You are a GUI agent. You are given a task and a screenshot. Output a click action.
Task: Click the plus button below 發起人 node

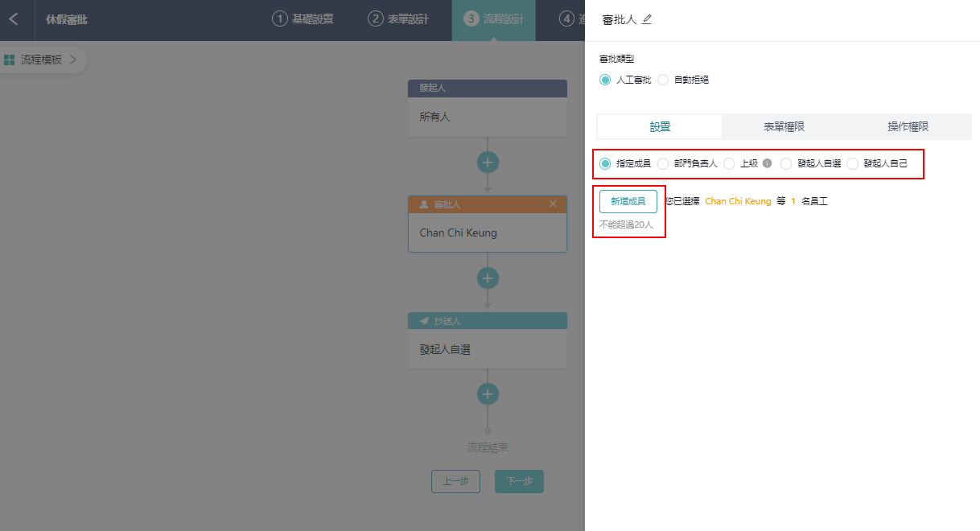(x=488, y=162)
